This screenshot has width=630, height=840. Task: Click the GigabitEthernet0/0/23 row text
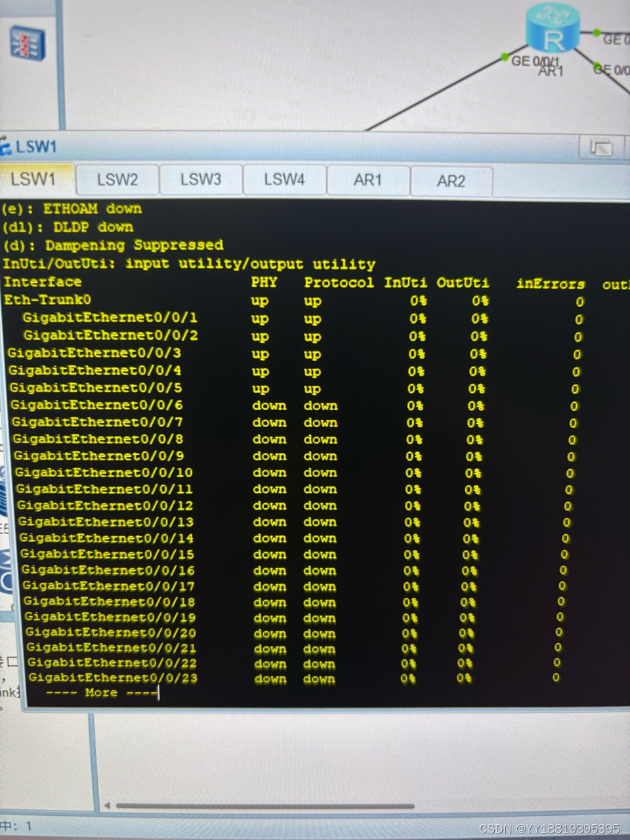click(x=113, y=678)
